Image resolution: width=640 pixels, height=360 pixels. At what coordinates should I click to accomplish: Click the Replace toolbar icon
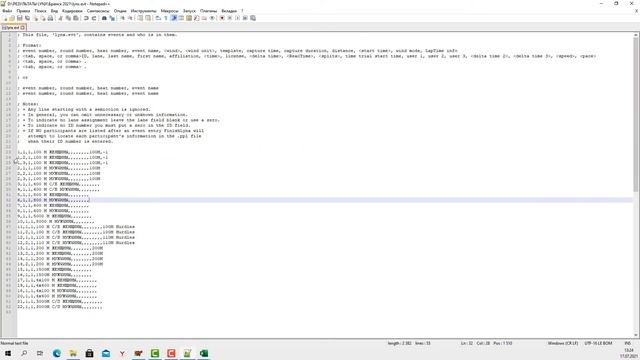112,18
